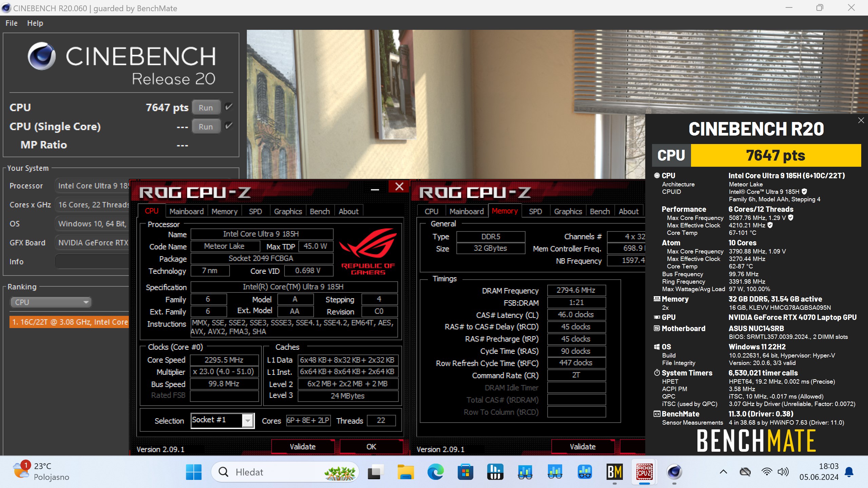Open Microsoft Edge from the taskbar

[x=435, y=472]
